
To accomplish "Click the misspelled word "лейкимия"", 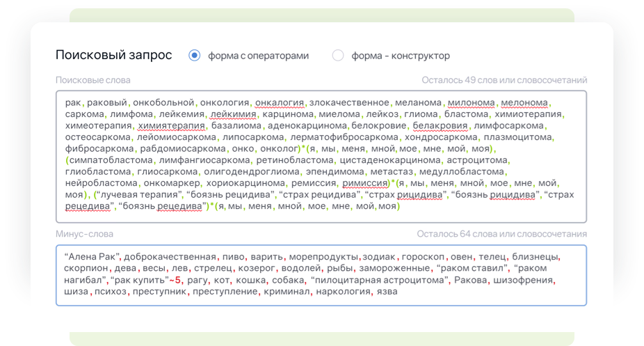I will tap(233, 114).
